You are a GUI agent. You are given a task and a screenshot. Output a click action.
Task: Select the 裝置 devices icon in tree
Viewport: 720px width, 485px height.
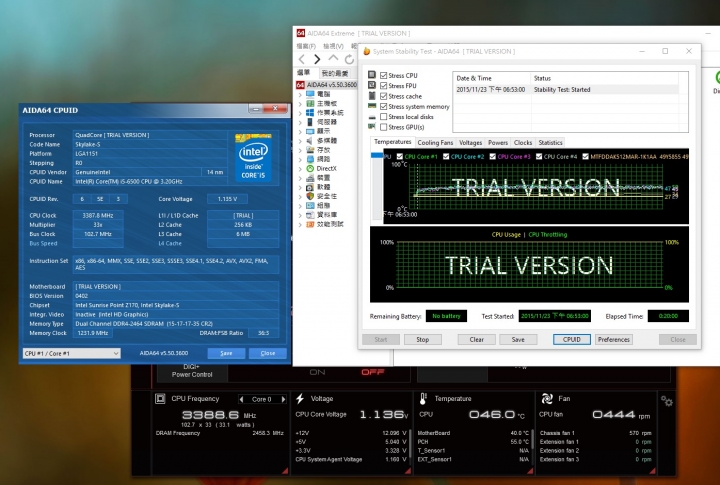pyautogui.click(x=310, y=178)
